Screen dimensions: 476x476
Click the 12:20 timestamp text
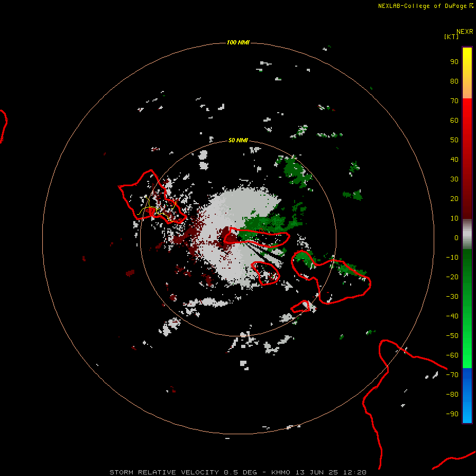355,472
